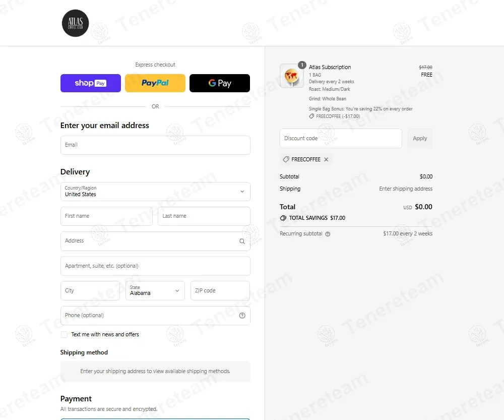504x420 pixels.
Task: Focus the ZIP code field
Action: point(220,290)
